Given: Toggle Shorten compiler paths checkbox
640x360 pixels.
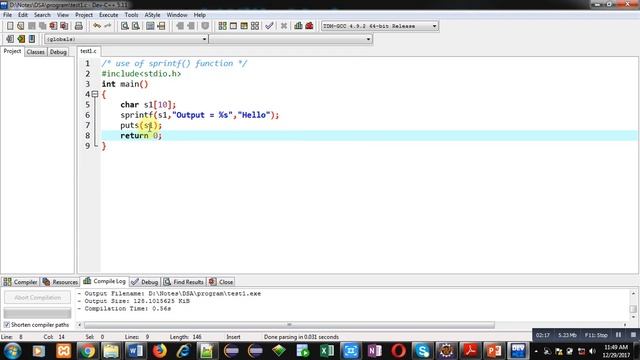Looking at the screenshot, I should click(7, 324).
